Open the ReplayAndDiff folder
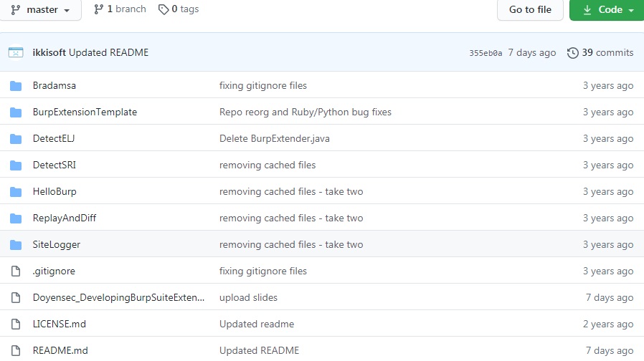644x361 pixels. [x=65, y=218]
